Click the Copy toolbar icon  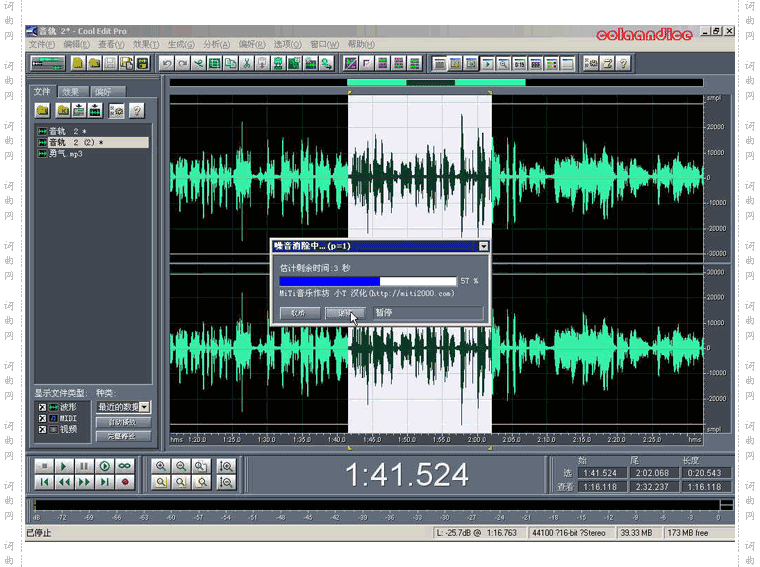pos(230,63)
